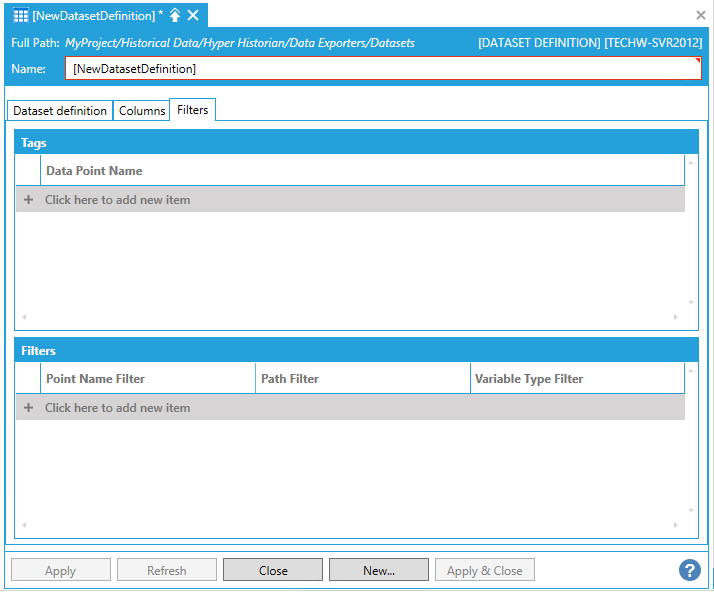Focus the Name input field

384,68
